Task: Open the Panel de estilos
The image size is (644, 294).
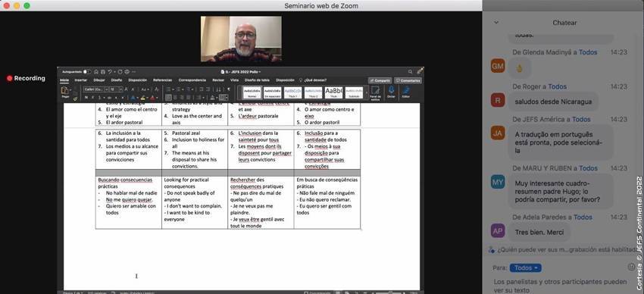Action: tap(375, 92)
